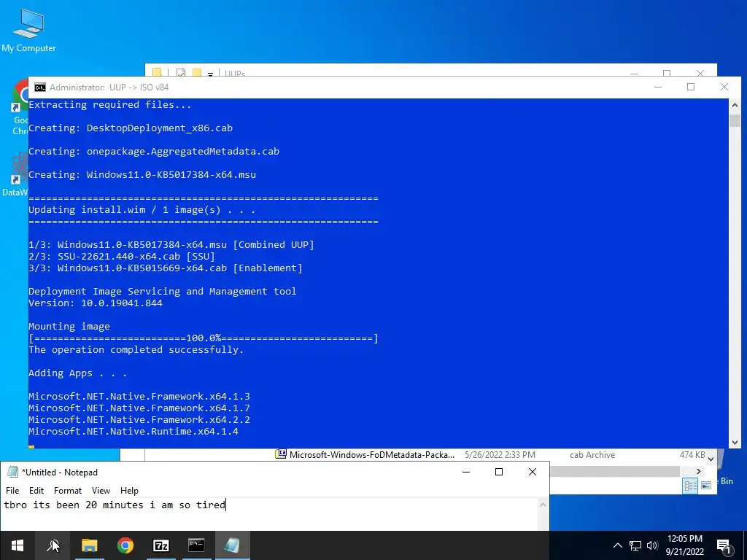Maximize the UUP -> ISO console window
Image resolution: width=747 pixels, height=560 pixels.
click(691, 87)
